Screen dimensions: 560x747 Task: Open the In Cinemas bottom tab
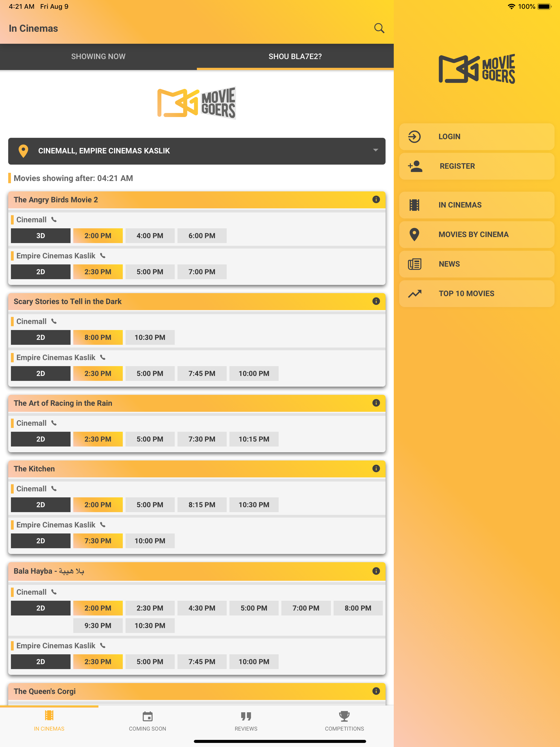(x=49, y=721)
